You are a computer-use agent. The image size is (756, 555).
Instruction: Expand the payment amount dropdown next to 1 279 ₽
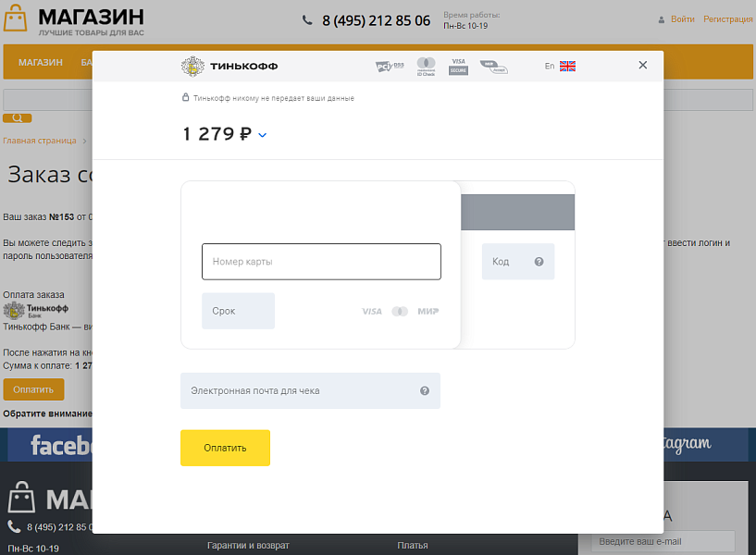(x=260, y=134)
